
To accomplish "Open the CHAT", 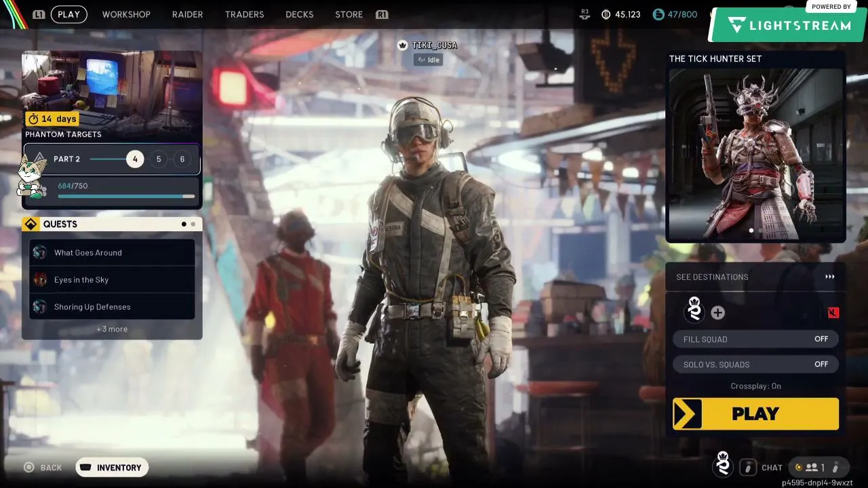I will click(772, 468).
